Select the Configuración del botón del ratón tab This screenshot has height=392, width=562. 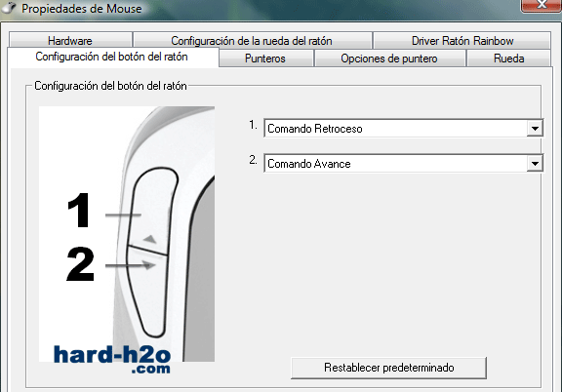pyautogui.click(x=111, y=57)
